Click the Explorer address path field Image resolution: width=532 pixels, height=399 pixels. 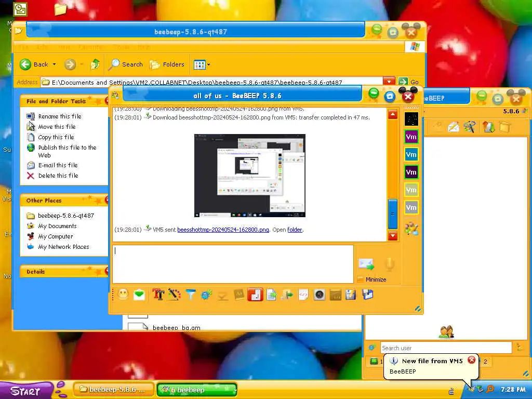coord(212,82)
